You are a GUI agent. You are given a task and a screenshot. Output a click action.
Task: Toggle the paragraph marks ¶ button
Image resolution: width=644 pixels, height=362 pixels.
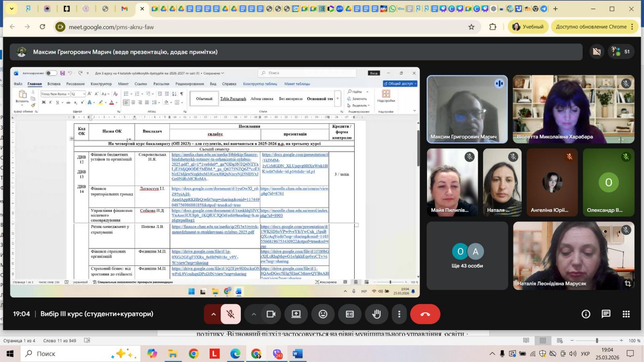click(x=182, y=94)
